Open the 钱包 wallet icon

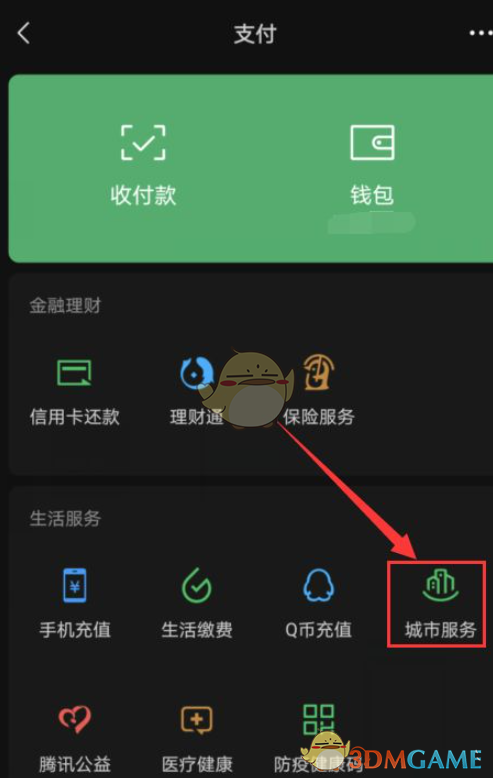pyautogui.click(x=372, y=142)
